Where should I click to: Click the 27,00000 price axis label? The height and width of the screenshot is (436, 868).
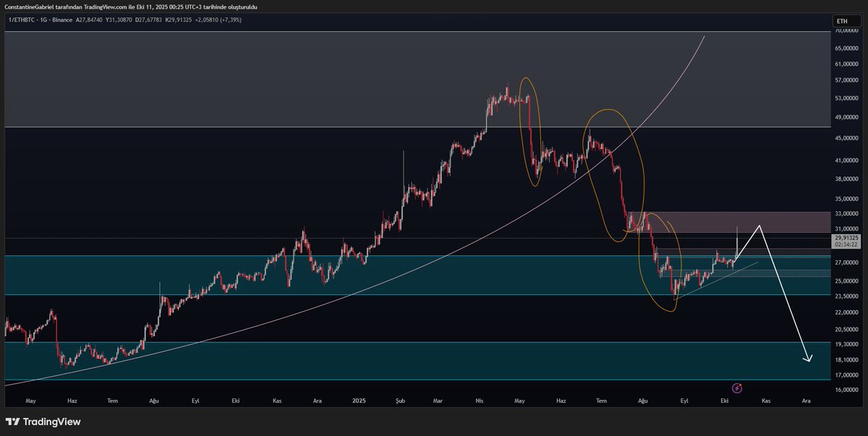[846, 262]
